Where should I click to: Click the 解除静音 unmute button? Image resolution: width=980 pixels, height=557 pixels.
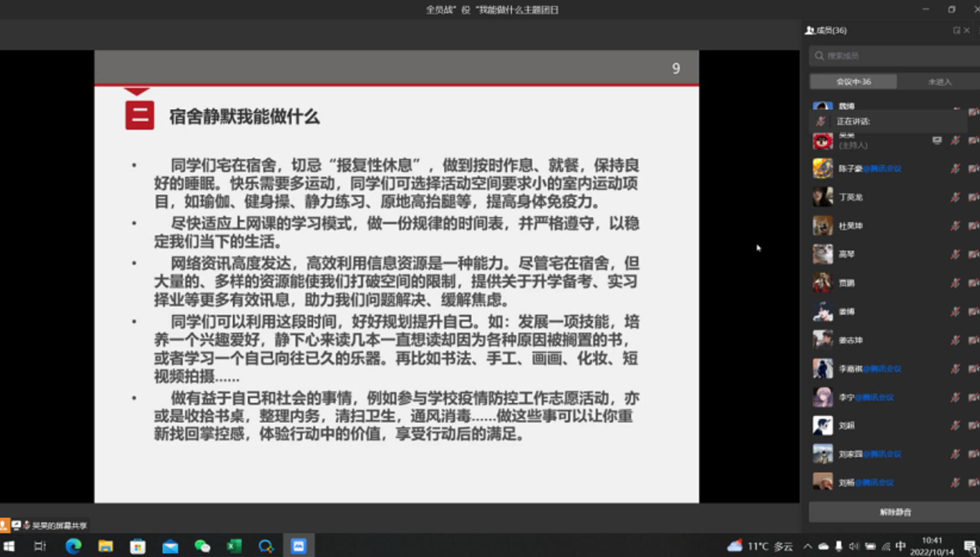tap(895, 512)
